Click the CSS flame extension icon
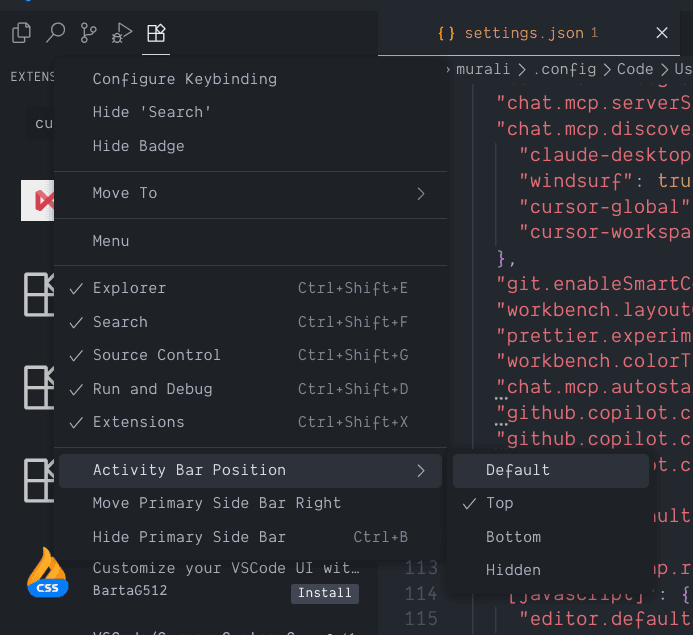 click(x=47, y=573)
